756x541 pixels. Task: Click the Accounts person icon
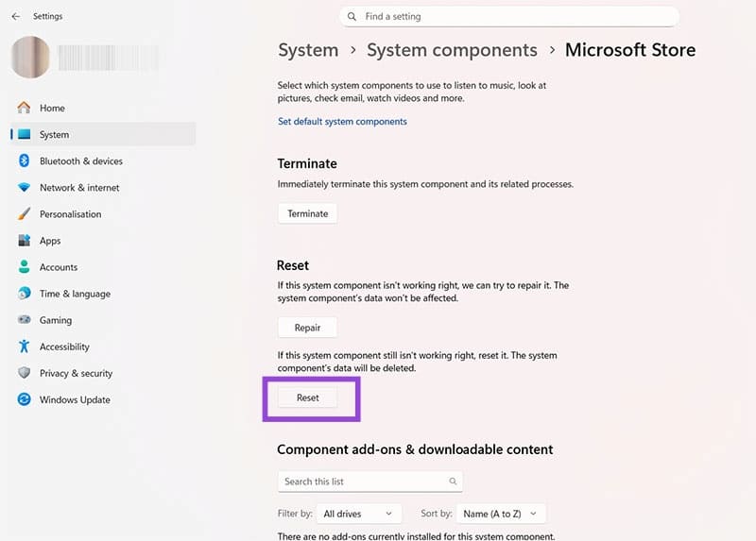25,266
